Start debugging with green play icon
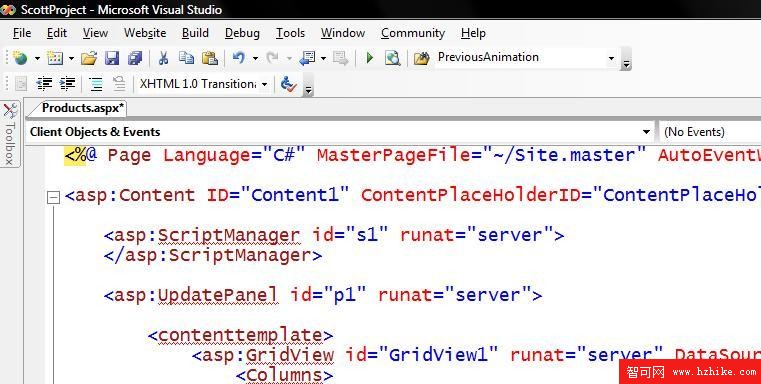The height and width of the screenshot is (384, 761). point(370,58)
